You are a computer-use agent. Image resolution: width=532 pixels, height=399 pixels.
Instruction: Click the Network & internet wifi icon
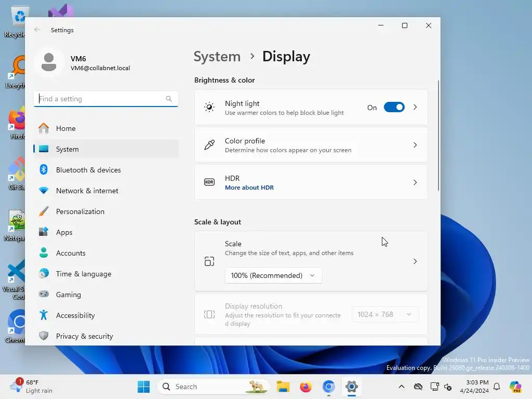(x=44, y=190)
